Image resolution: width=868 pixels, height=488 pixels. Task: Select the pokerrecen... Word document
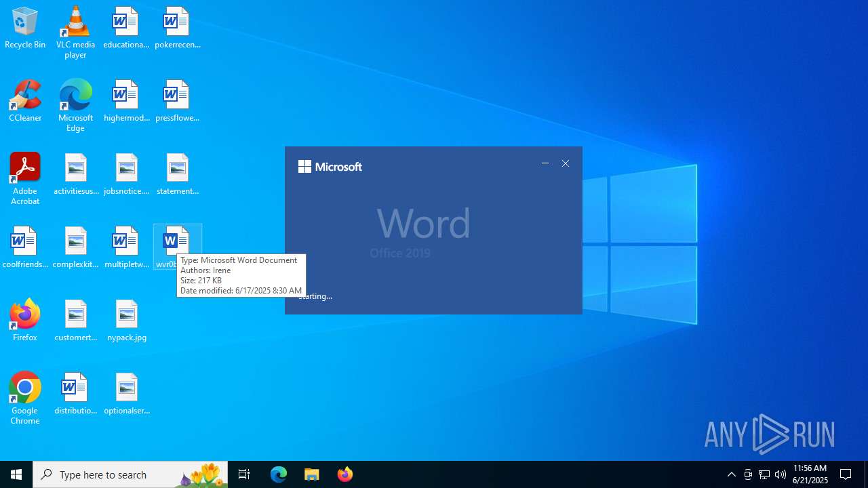[x=177, y=28]
